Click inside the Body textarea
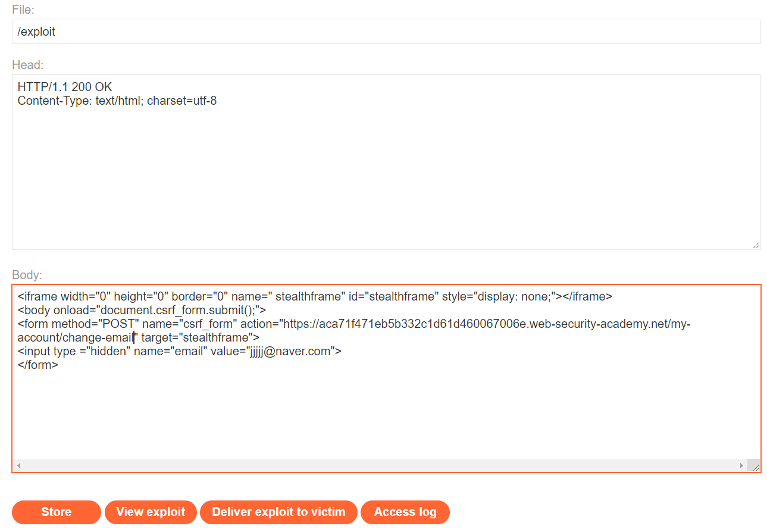 coord(386,378)
